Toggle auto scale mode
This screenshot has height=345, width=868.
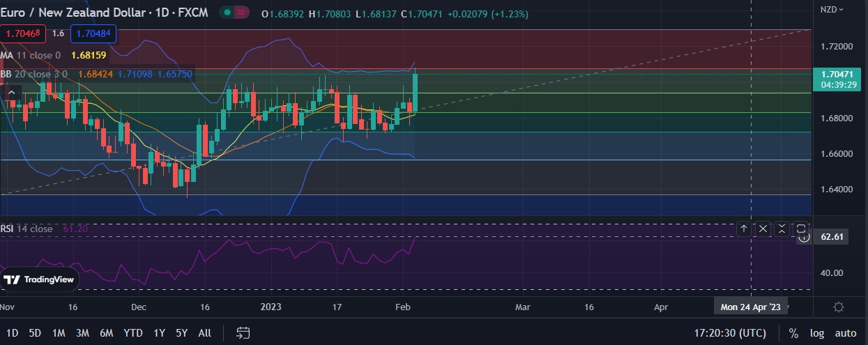(x=845, y=333)
